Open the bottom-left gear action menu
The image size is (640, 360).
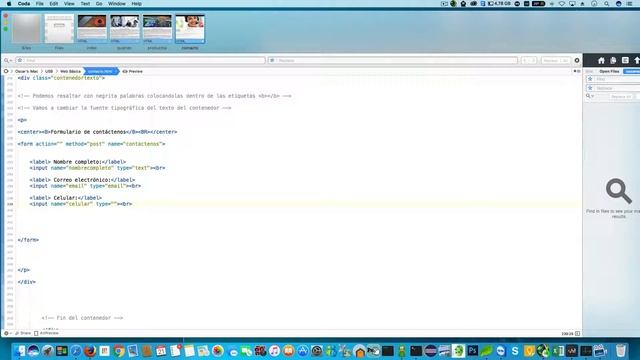point(7,333)
